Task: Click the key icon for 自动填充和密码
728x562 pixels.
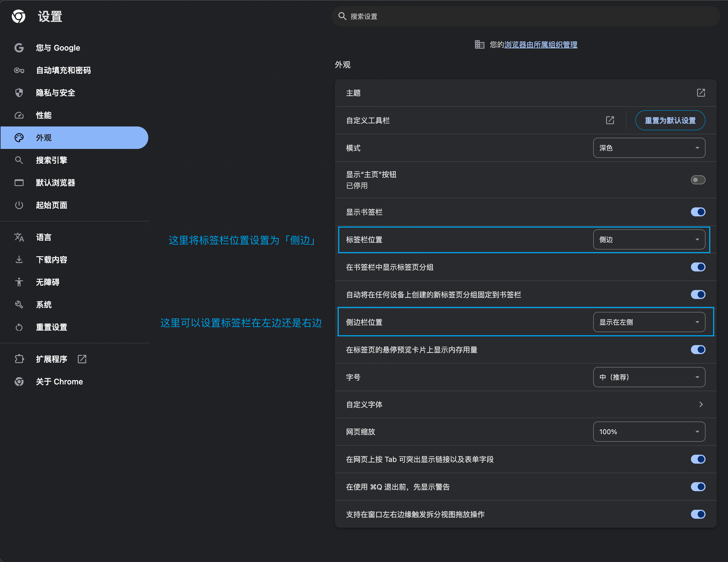Action: 19,70
